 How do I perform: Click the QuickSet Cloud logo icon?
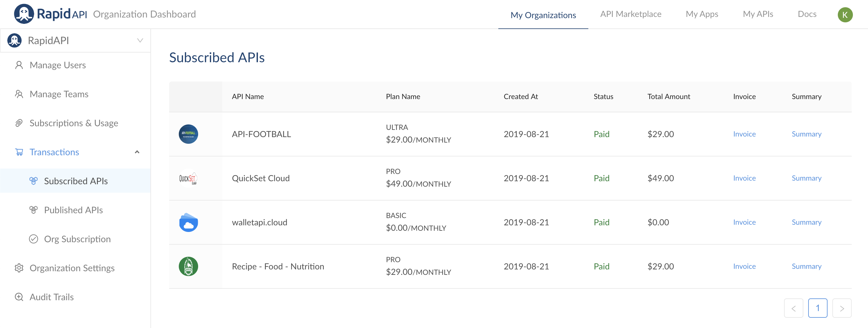pos(188,178)
